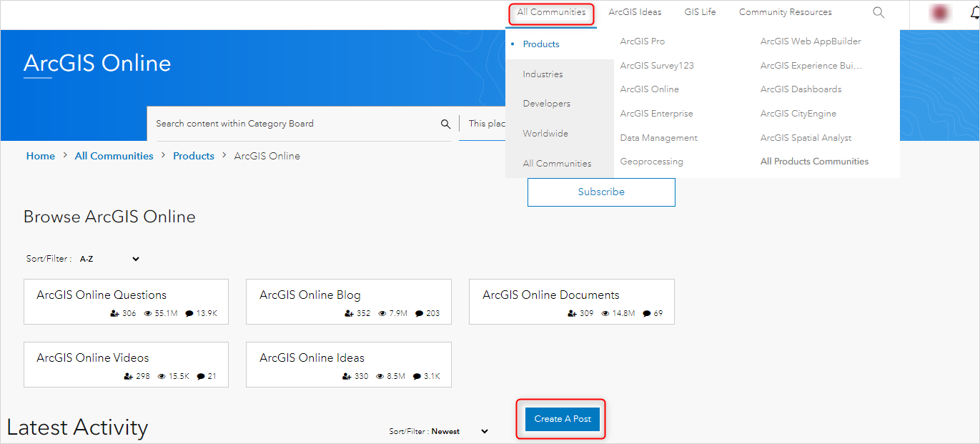Open the Geoprocessing community link
The image size is (980, 444).
[651, 162]
